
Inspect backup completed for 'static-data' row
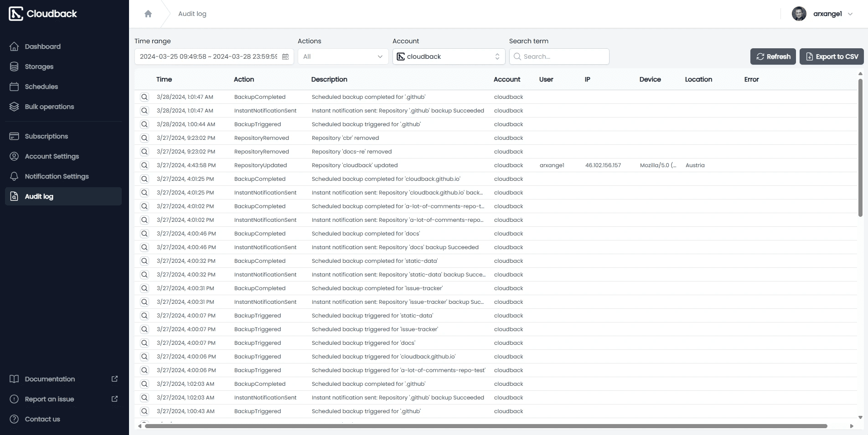[145, 261]
